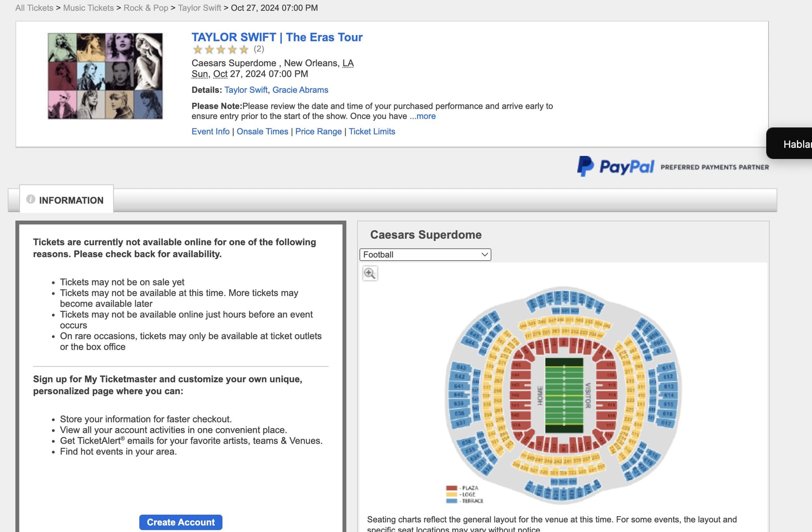Open the Football seating layout dropdown
Image resolution: width=812 pixels, height=532 pixels.
(x=425, y=255)
